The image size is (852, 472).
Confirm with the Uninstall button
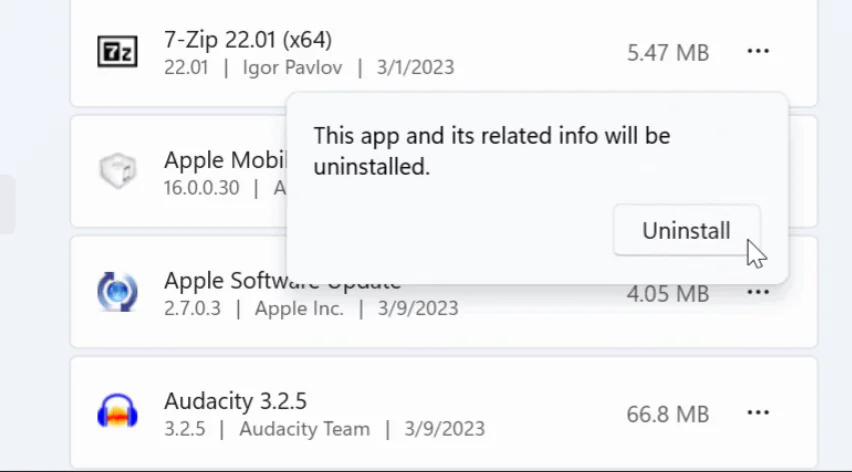click(x=686, y=231)
